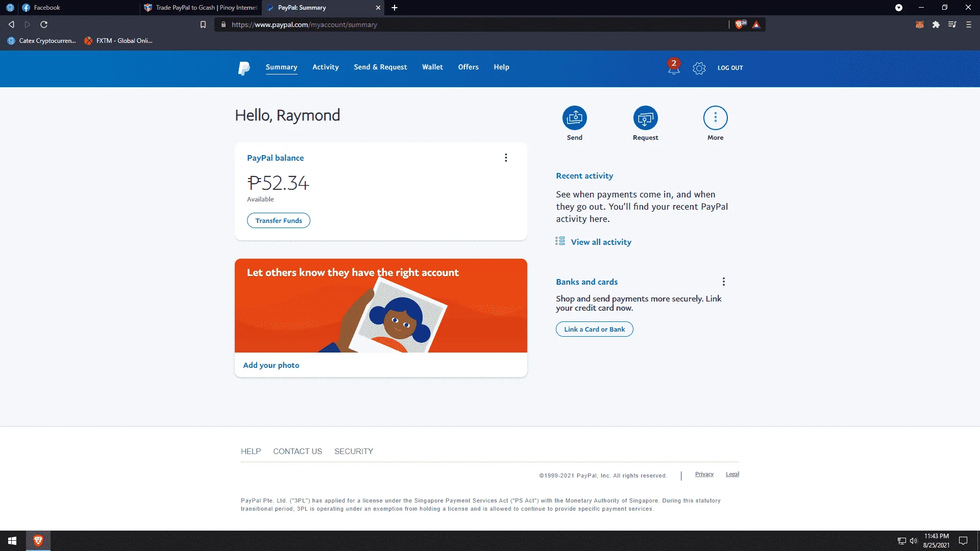Open a new browser tab
Screen dimensions: 980x551
click(395, 8)
